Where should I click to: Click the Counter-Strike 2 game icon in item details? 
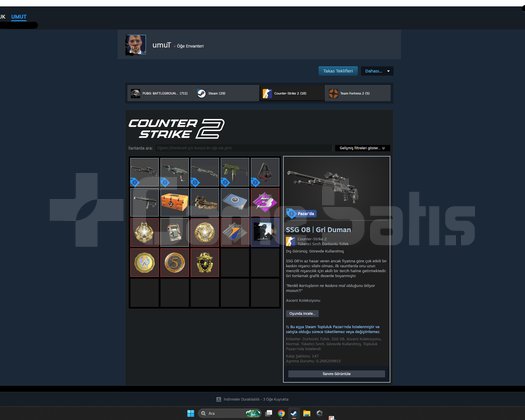click(x=290, y=241)
